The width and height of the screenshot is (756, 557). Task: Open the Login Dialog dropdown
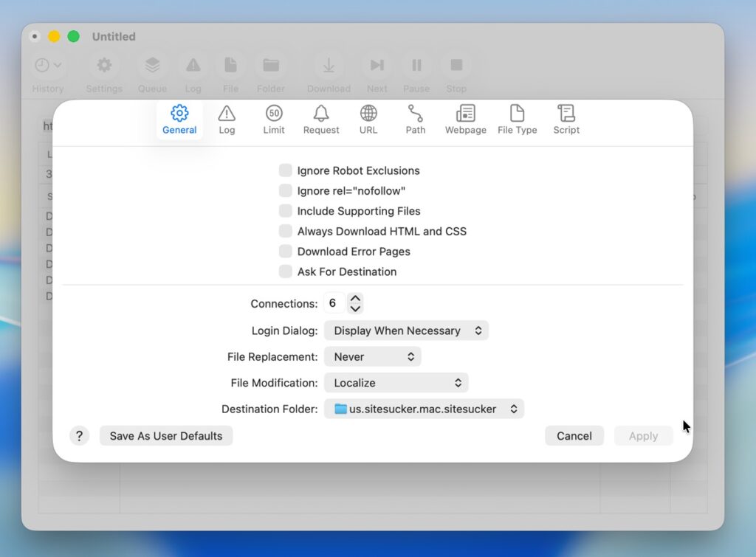pyautogui.click(x=406, y=331)
